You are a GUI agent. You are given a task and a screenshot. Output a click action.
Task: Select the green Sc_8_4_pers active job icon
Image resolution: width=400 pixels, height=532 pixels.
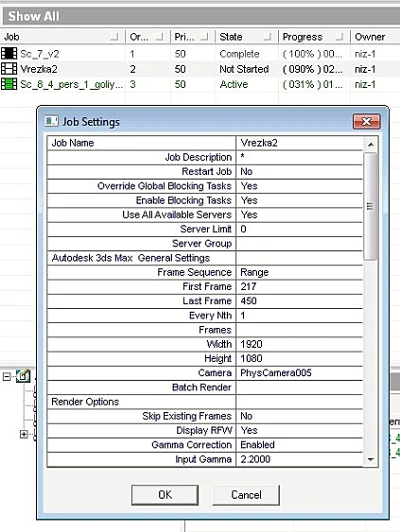coord(9,84)
